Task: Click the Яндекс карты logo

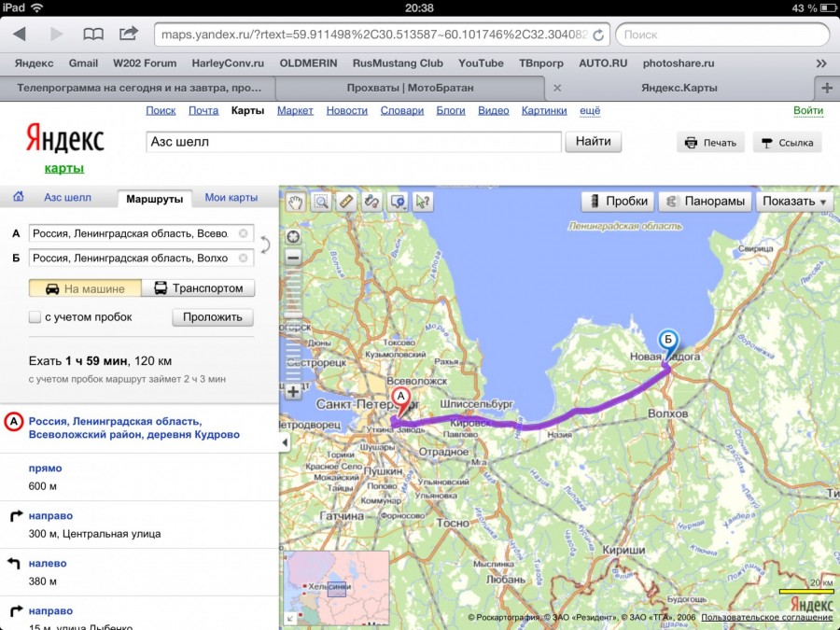Action: (64, 147)
